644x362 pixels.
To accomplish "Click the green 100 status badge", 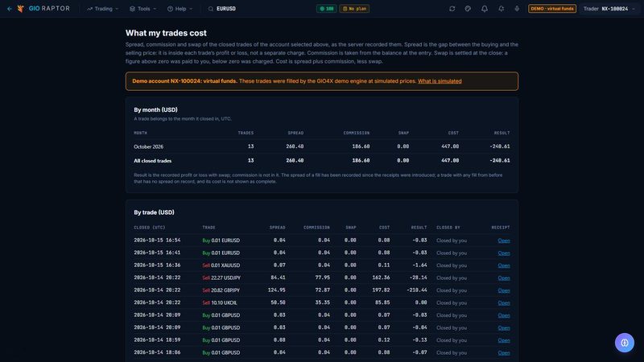I will click(327, 9).
